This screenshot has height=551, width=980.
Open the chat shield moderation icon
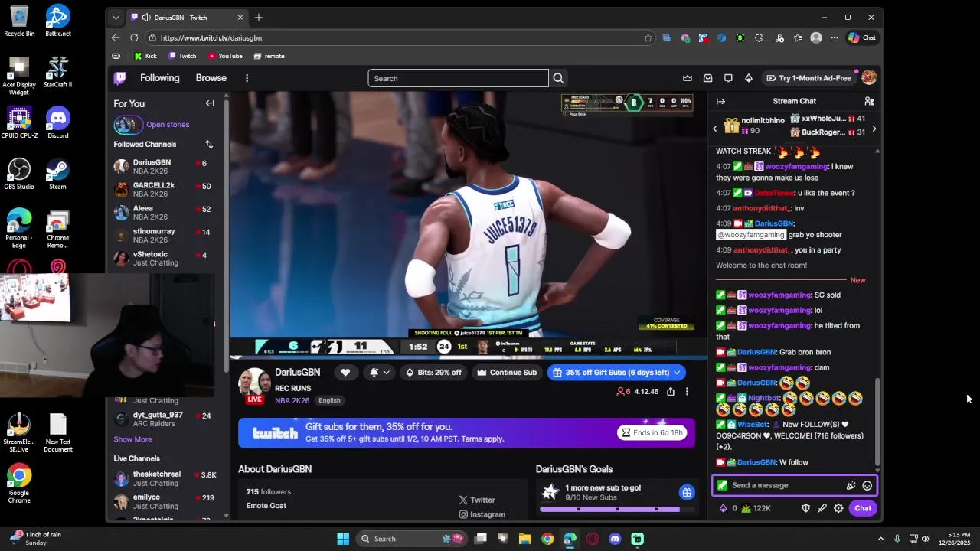point(805,508)
